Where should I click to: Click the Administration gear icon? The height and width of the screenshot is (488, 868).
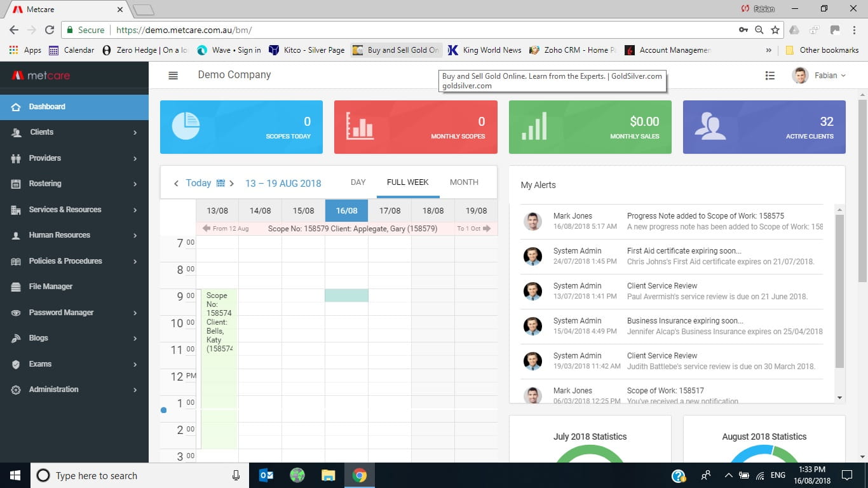pyautogui.click(x=16, y=390)
